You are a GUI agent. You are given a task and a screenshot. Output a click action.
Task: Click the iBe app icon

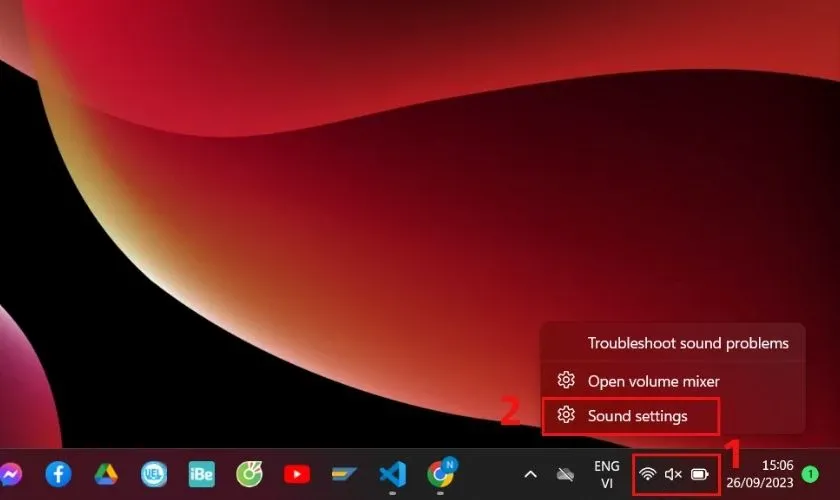click(x=202, y=473)
